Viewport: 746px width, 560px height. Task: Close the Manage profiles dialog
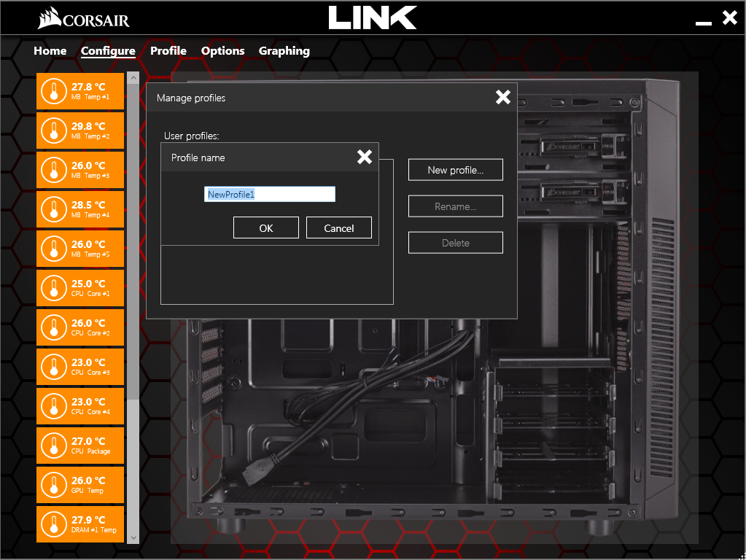point(503,97)
